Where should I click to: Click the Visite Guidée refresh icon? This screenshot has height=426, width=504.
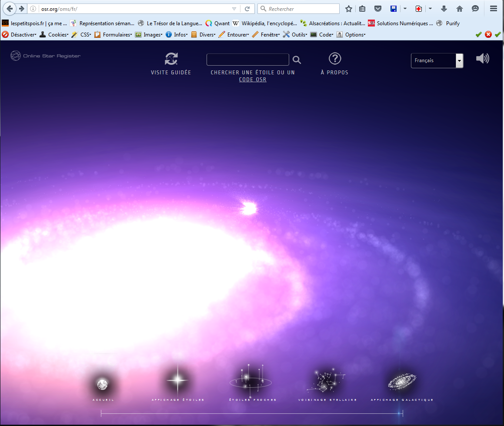(171, 59)
